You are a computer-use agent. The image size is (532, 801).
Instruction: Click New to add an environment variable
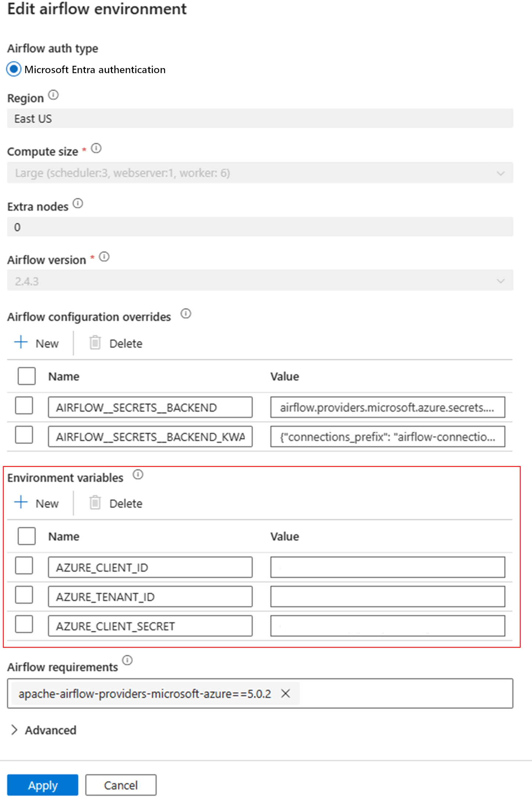tap(37, 503)
